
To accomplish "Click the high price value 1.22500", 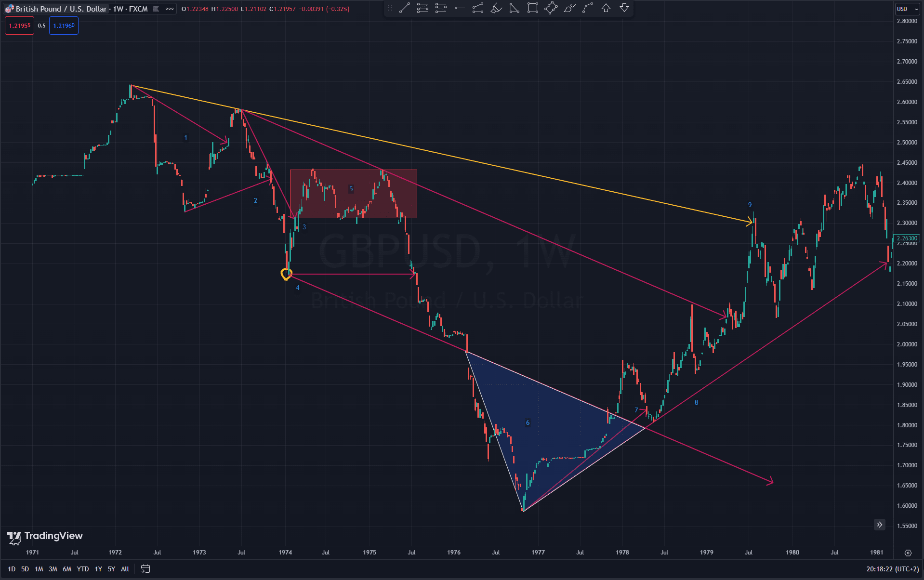I will click(x=227, y=9).
